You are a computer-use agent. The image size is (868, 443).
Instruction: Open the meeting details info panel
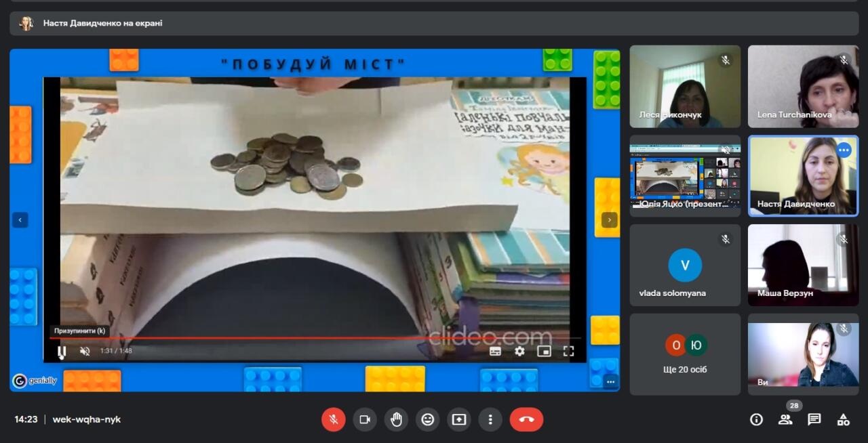tap(756, 419)
